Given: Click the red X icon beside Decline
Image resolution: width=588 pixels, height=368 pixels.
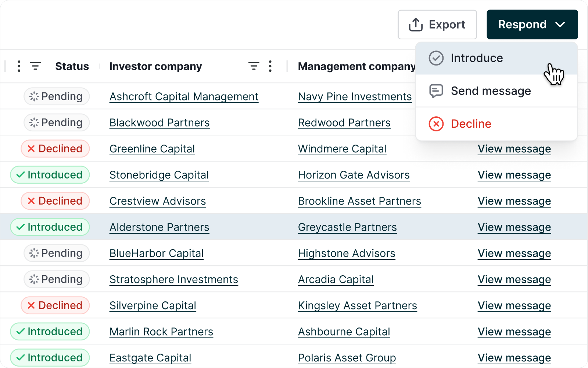Looking at the screenshot, I should 436,124.
